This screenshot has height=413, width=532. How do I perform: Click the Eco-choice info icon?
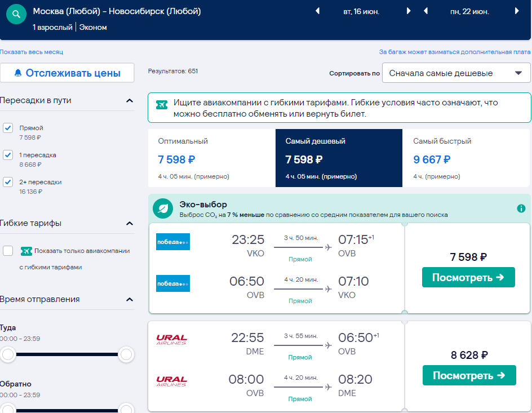pyautogui.click(x=521, y=208)
